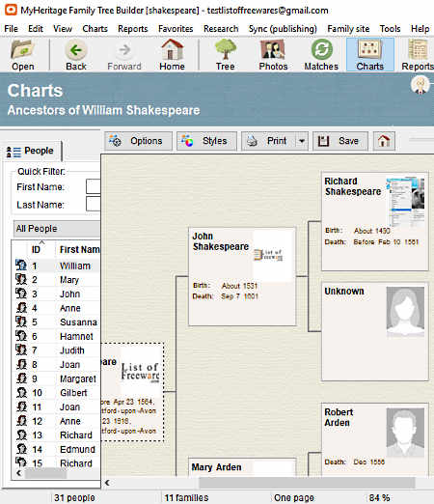Open the Photos toolbar icon
Image resolution: width=434 pixels, height=504 pixels.
point(273,55)
